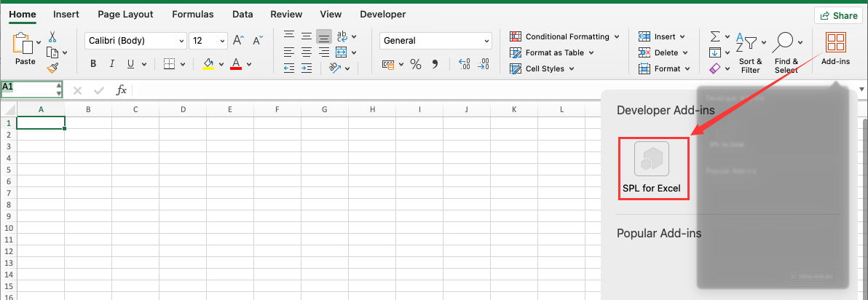This screenshot has width=868, height=300.
Task: Click the AutoSum sigma icon
Action: click(714, 36)
